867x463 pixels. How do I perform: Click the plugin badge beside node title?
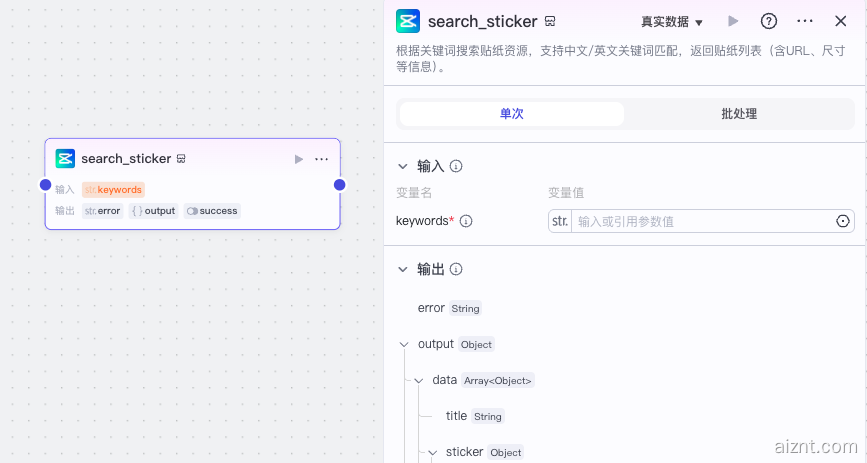[181, 159]
